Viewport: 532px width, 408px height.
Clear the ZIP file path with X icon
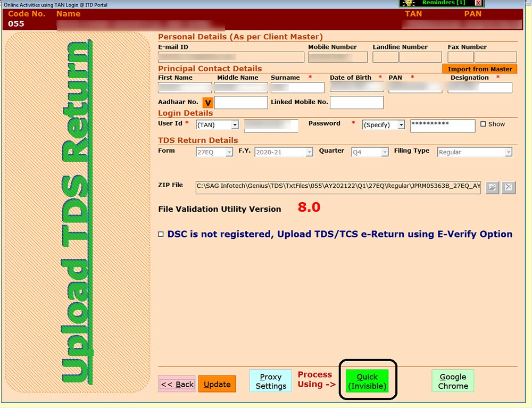point(509,187)
